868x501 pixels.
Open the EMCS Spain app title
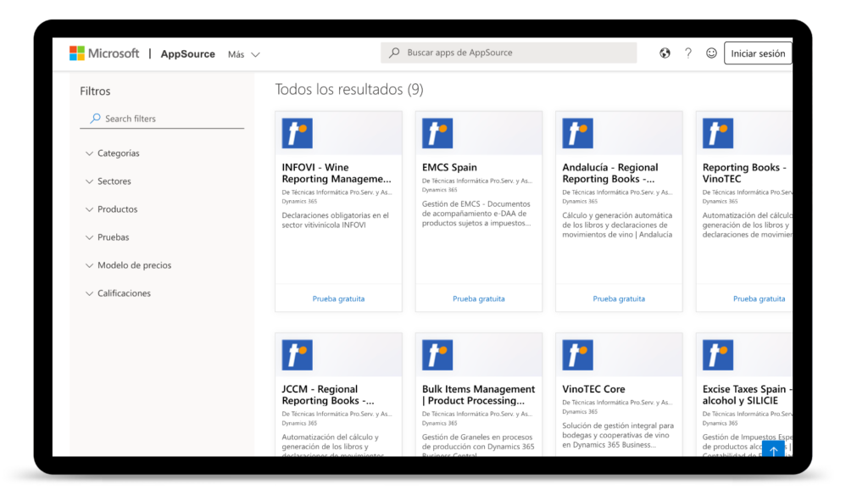click(449, 167)
